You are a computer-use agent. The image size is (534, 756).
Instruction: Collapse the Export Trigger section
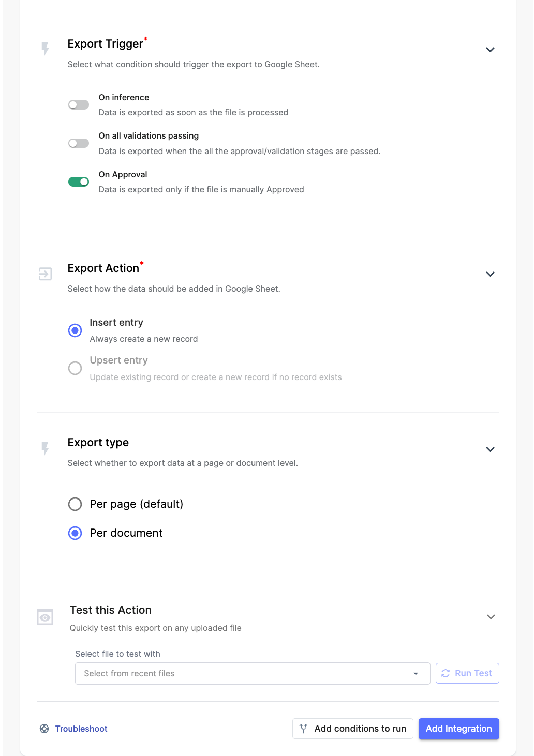coord(491,50)
